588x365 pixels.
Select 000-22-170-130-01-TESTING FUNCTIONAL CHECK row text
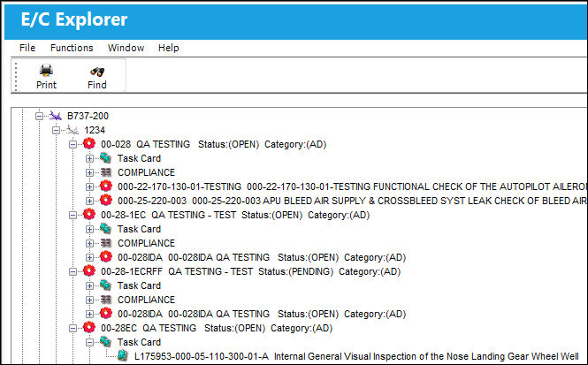click(x=353, y=186)
